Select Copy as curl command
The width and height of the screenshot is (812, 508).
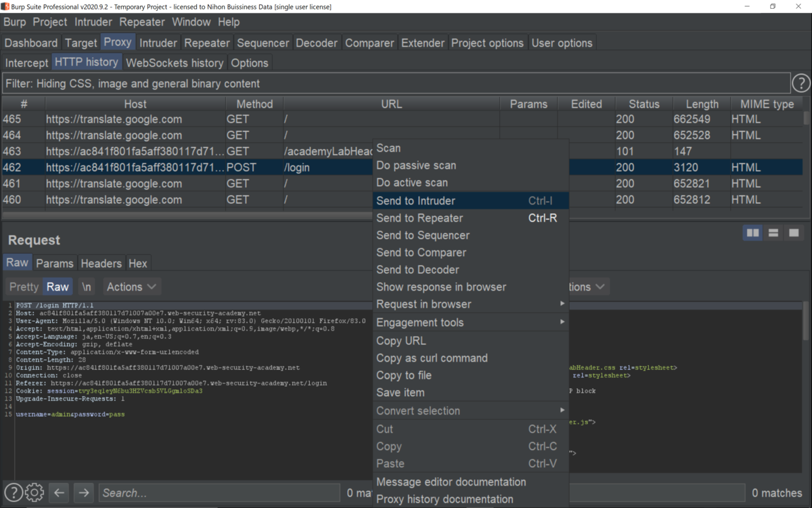click(471, 358)
